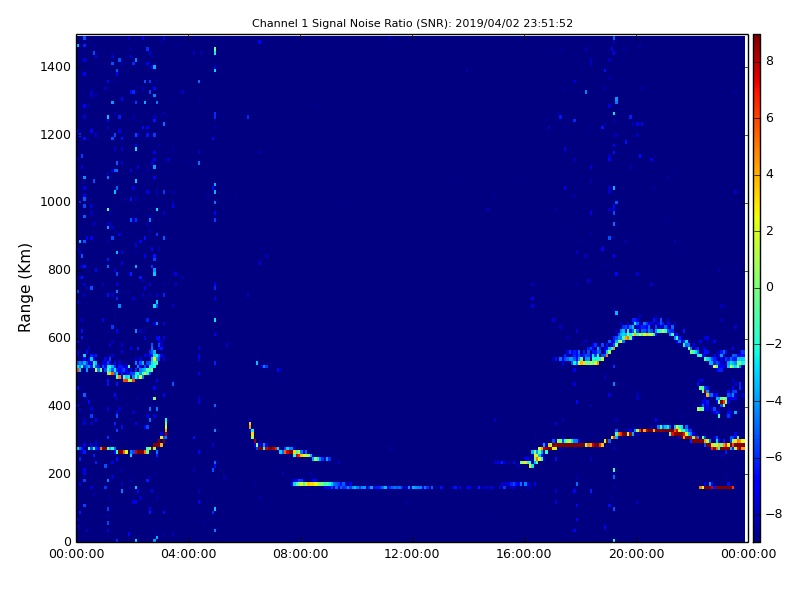Click the 1400 tick on the range axis
This screenshot has width=800, height=600.
pyautogui.click(x=56, y=67)
